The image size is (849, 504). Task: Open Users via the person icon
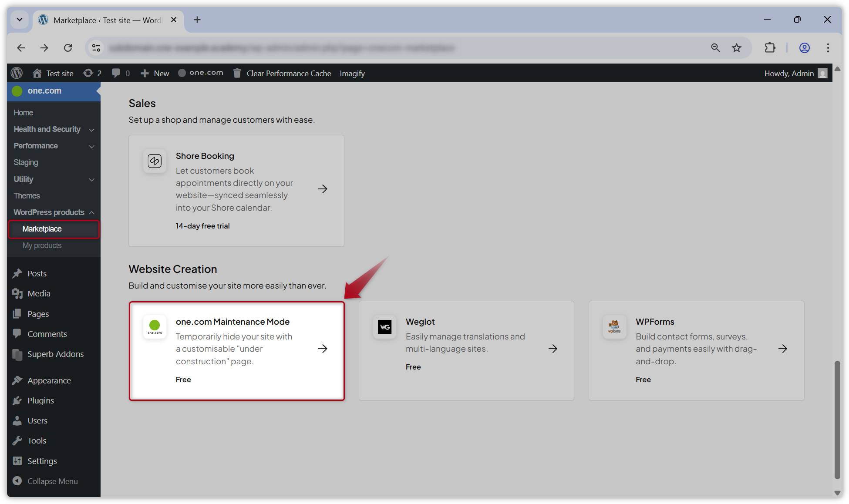[17, 420]
